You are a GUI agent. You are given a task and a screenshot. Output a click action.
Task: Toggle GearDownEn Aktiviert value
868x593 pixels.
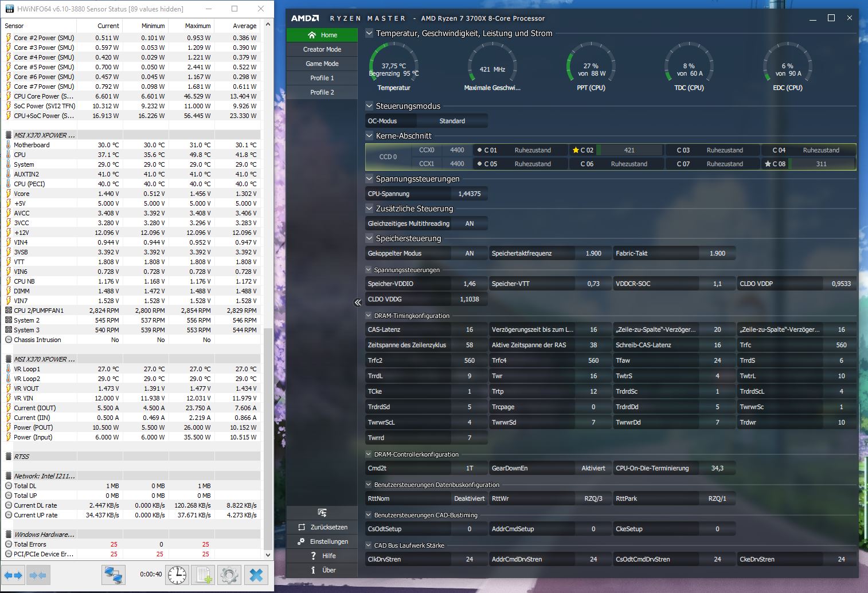click(593, 468)
